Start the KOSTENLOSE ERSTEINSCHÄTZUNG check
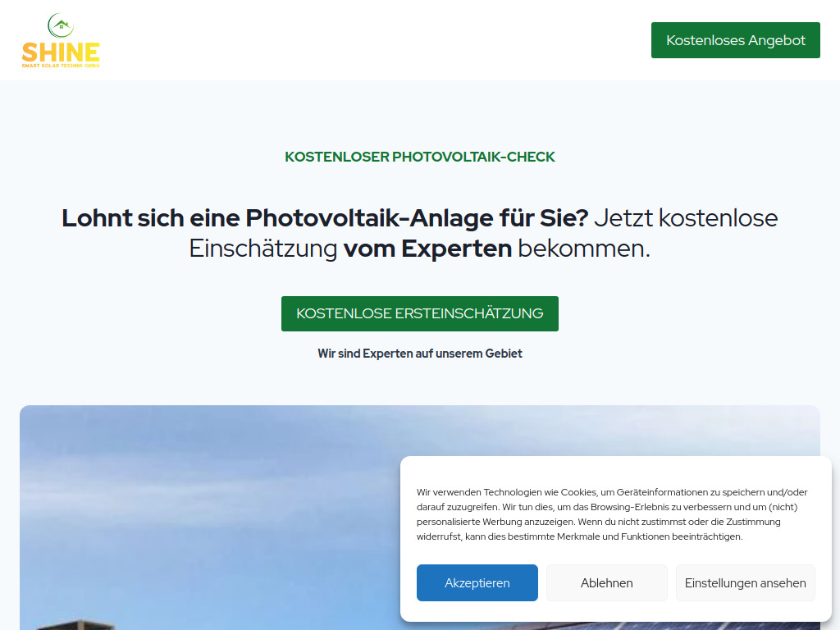Image resolution: width=840 pixels, height=630 pixels. point(419,313)
